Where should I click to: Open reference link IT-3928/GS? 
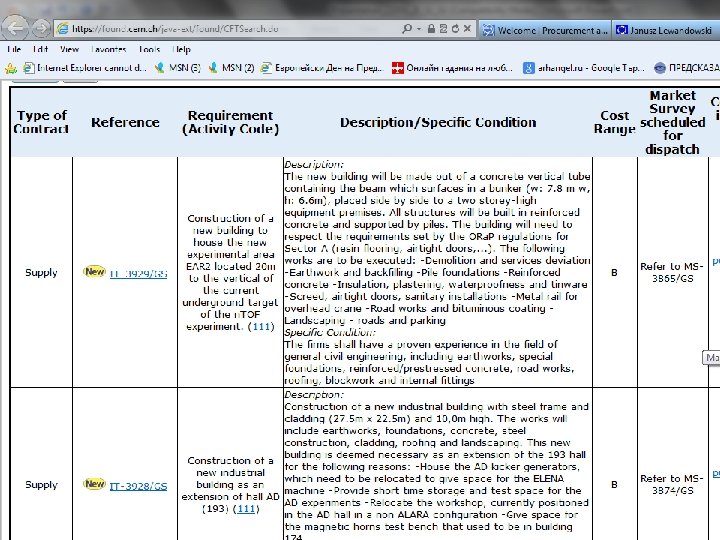click(138, 486)
